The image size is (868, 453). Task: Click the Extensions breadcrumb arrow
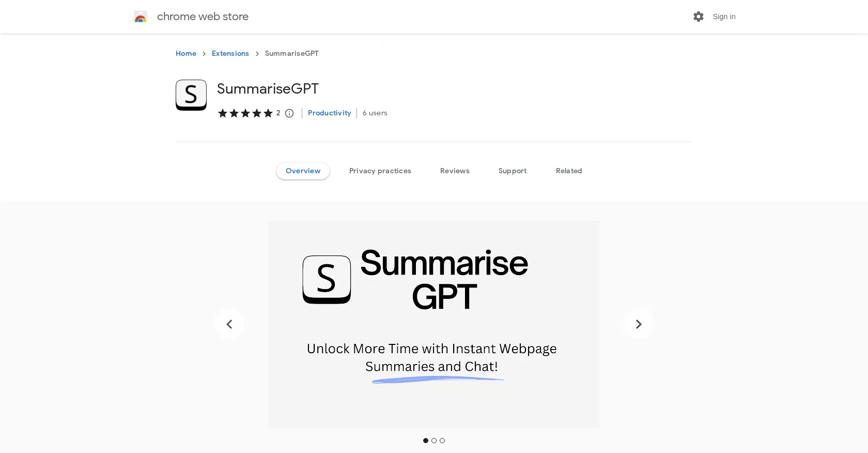[x=257, y=54]
